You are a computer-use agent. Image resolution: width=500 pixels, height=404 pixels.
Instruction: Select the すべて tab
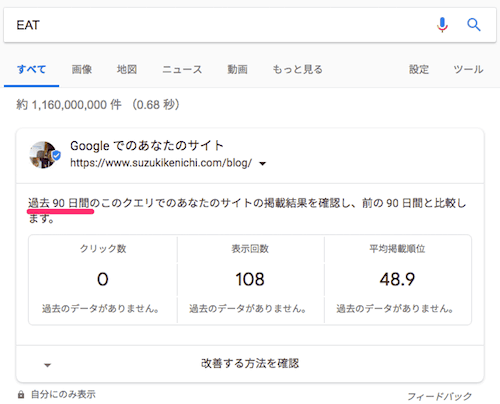pos(31,69)
